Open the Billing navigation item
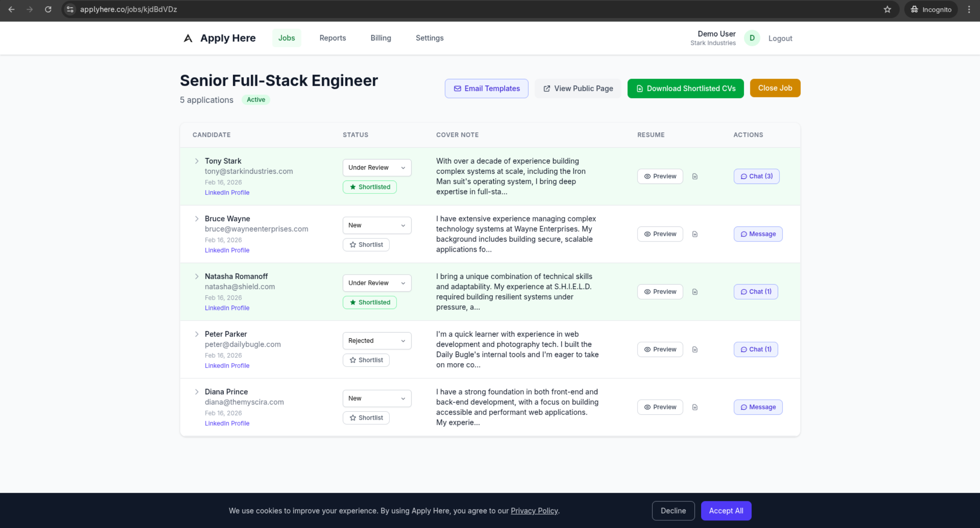The image size is (980, 528). click(x=381, y=38)
